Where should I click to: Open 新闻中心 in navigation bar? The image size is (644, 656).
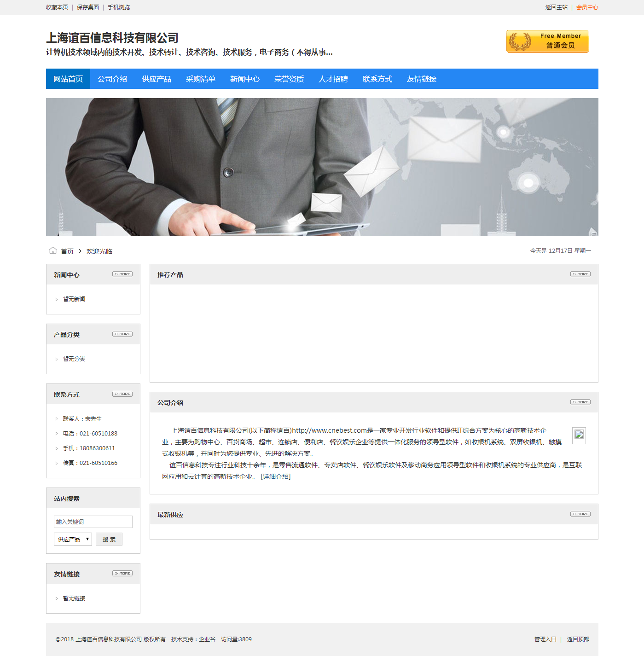245,79
